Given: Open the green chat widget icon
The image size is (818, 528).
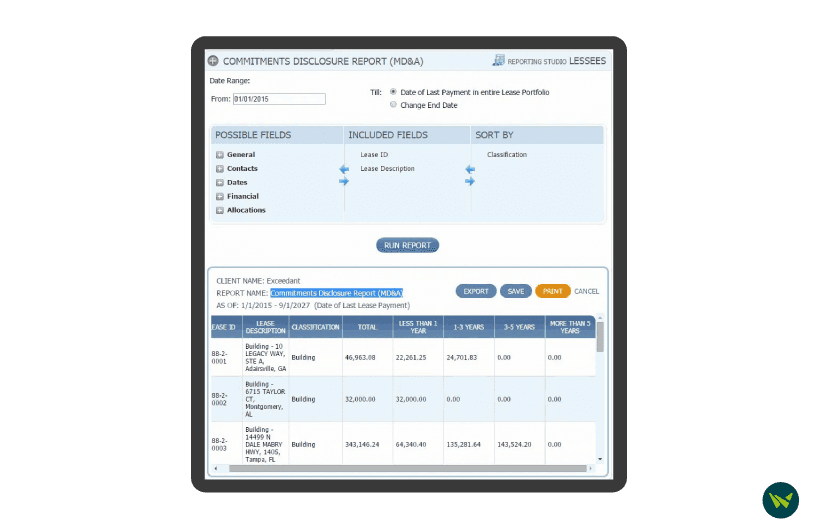Looking at the screenshot, I should point(780,500).
